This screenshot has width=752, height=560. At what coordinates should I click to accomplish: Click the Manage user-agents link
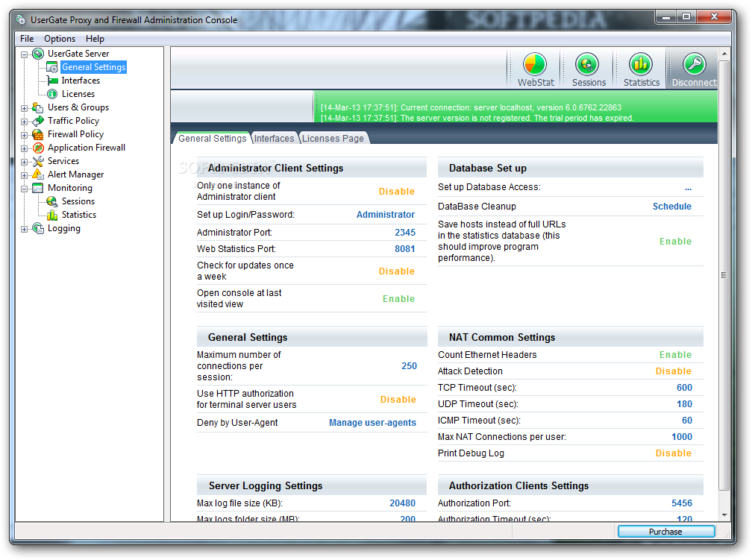coord(373,422)
